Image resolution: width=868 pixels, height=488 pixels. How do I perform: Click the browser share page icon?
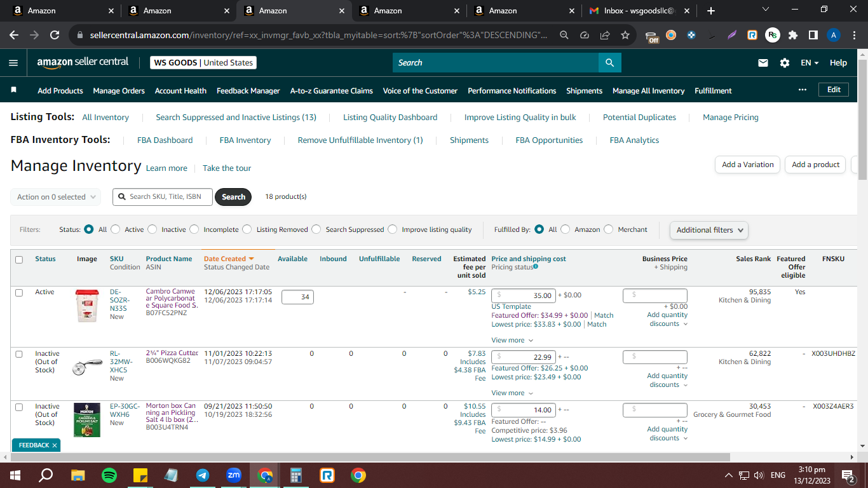(x=605, y=35)
